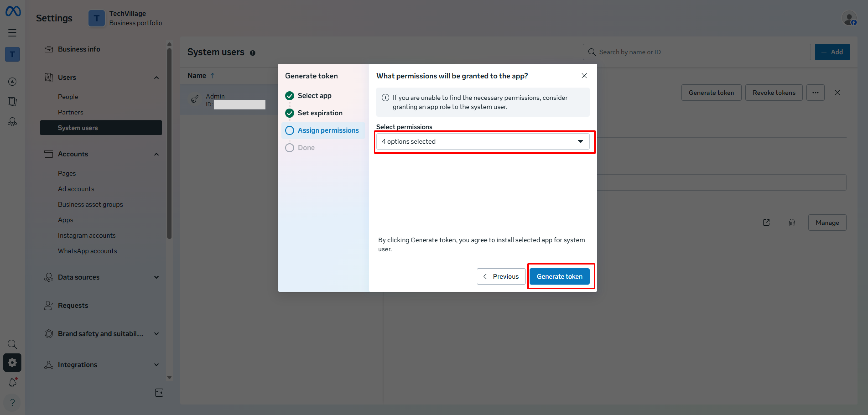Click the 'Search by name or ID' field

click(696, 52)
